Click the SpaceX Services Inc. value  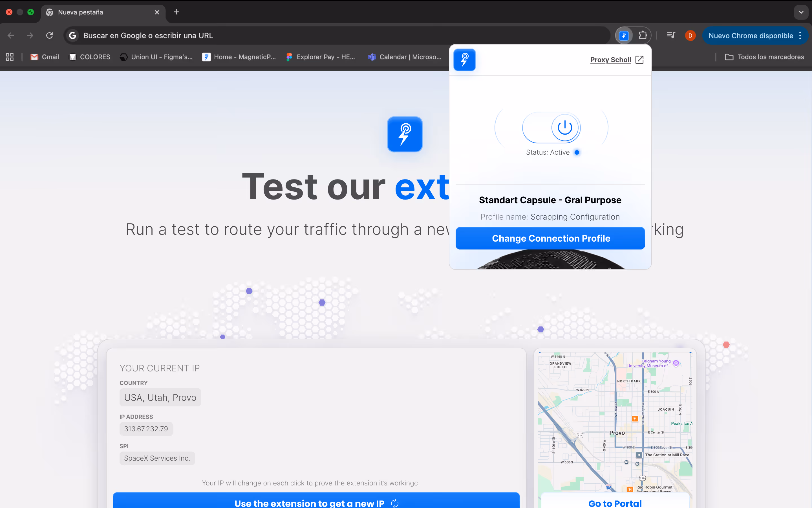[157, 458]
